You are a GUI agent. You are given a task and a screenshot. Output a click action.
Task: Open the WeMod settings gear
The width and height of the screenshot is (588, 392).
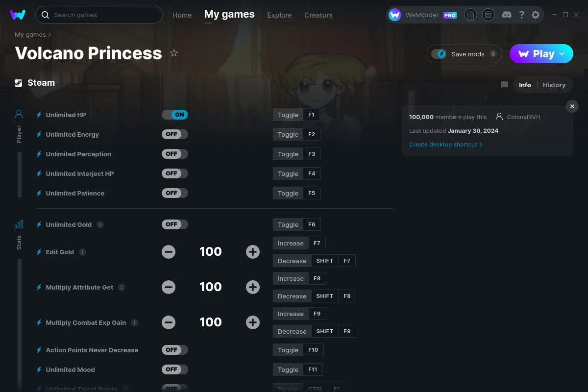pyautogui.click(x=536, y=15)
